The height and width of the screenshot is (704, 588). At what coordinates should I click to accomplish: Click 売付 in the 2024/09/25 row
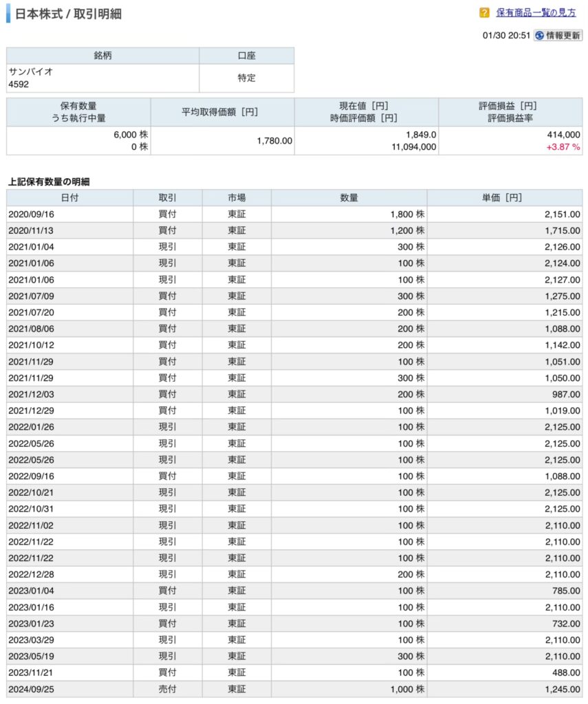167,689
